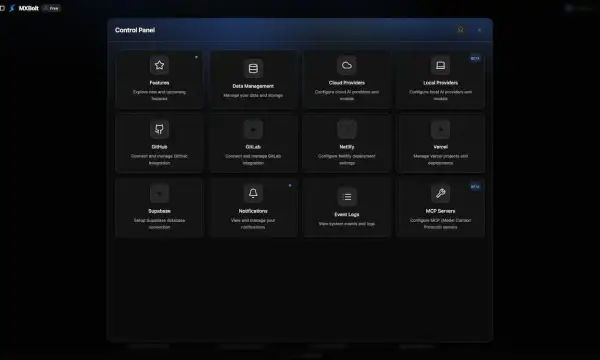This screenshot has height=360, width=600.
Task: Open the Supabase card icon
Action: [159, 194]
